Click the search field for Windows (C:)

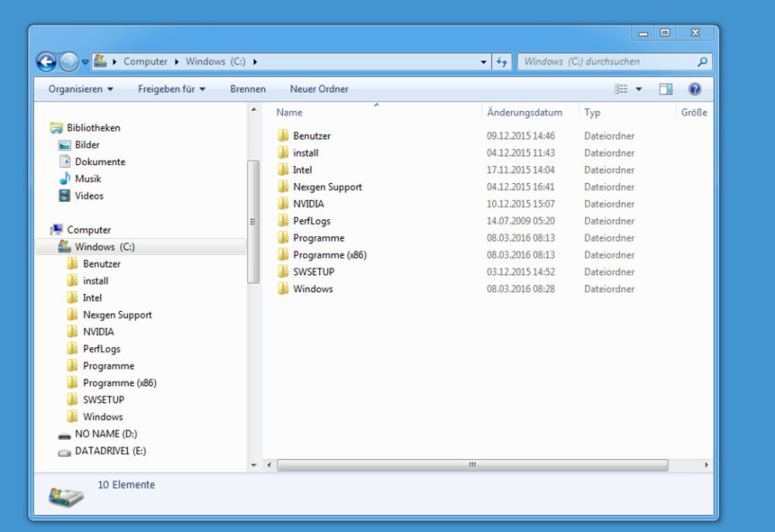pyautogui.click(x=615, y=62)
